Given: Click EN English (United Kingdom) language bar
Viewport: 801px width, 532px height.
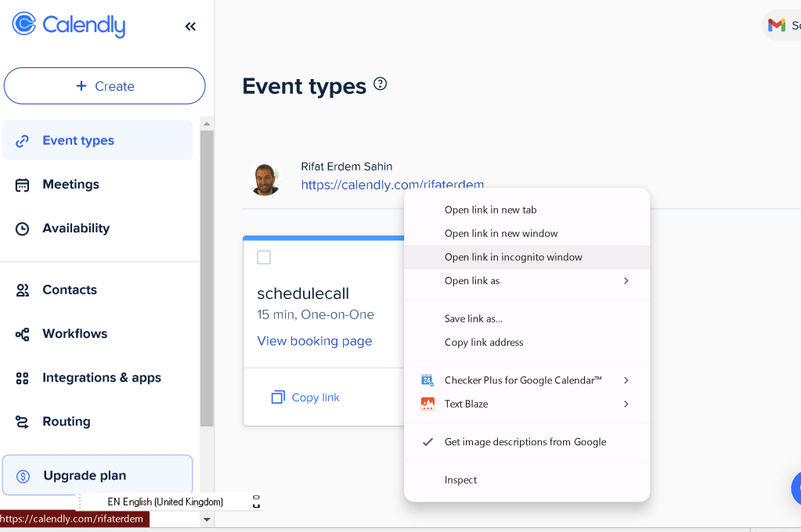Looking at the screenshot, I should [x=165, y=501].
